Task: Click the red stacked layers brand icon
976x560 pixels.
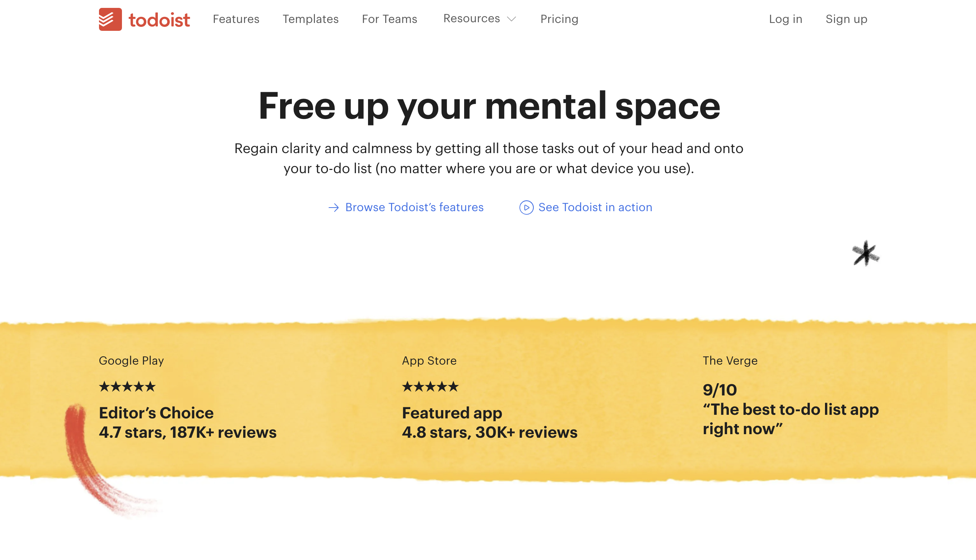Action: 109,19
